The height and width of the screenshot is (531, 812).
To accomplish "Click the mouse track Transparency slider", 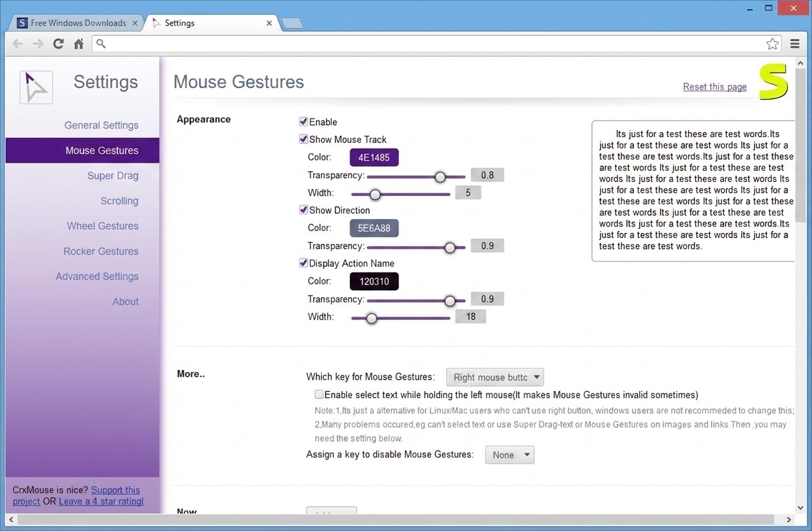I will point(416,176).
